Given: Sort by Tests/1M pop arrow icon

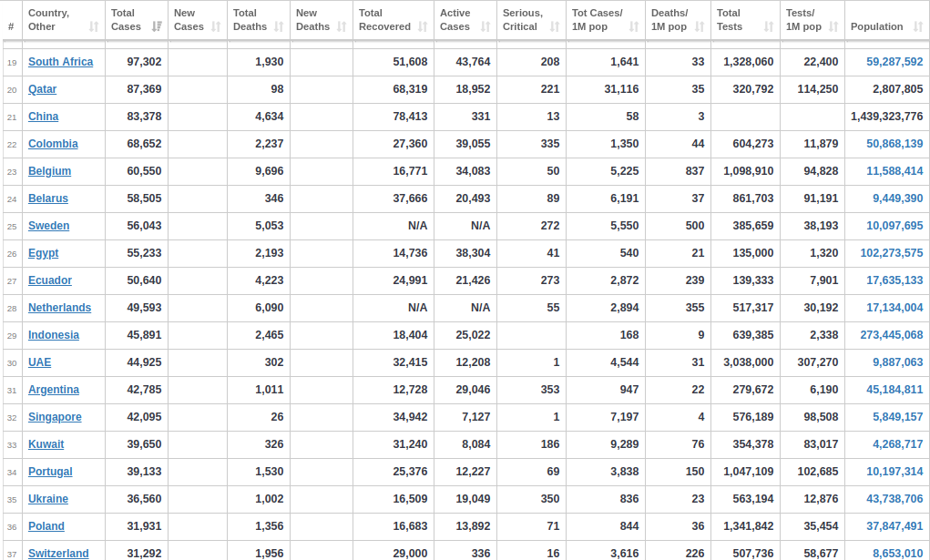Looking at the screenshot, I should click(833, 26).
